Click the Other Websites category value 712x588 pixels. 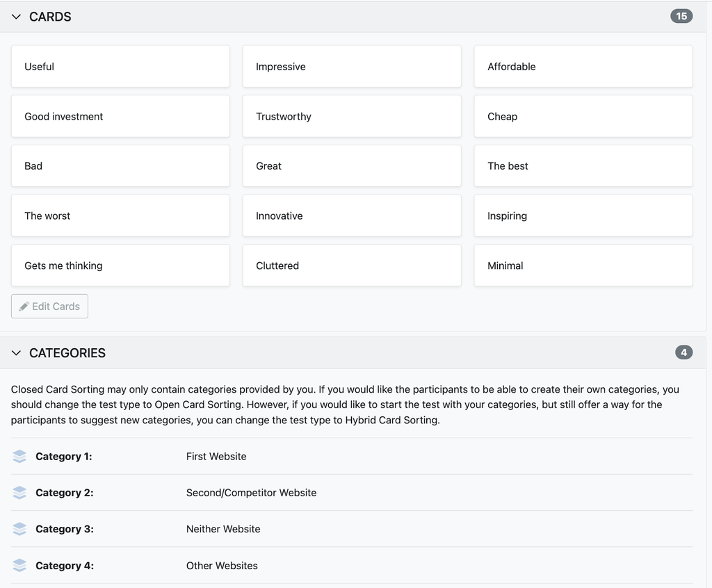pyautogui.click(x=222, y=565)
